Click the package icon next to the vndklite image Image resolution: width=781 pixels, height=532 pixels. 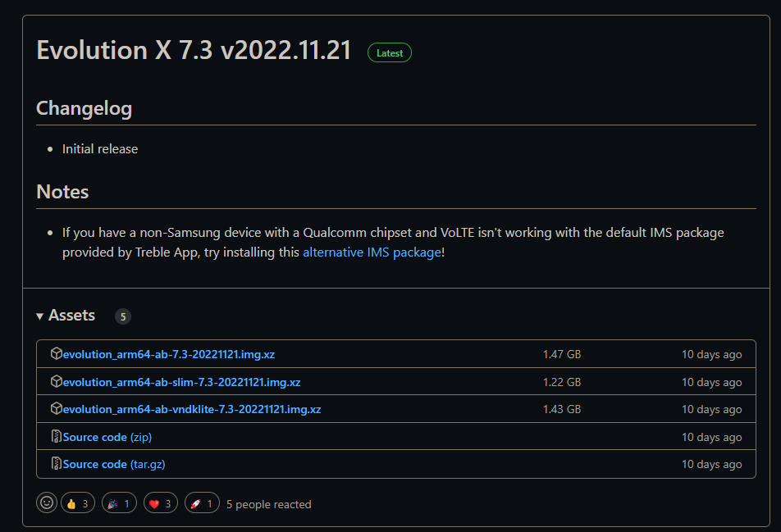[56, 409]
